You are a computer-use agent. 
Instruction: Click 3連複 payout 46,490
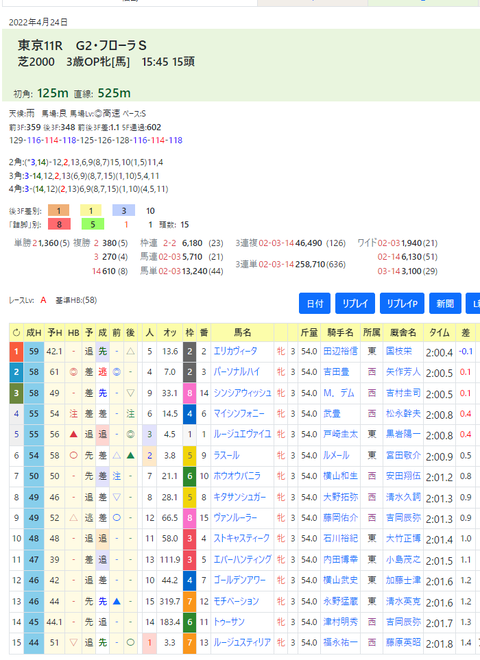pyautogui.click(x=309, y=243)
